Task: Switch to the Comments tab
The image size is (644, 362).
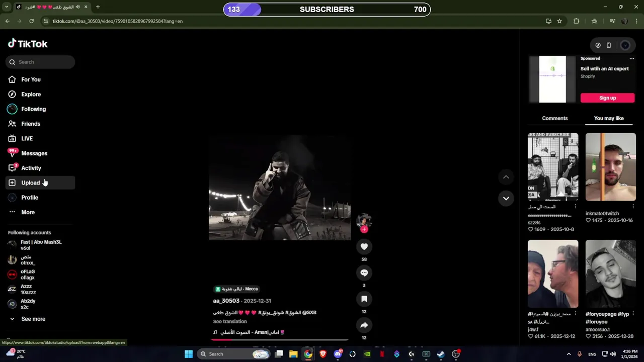Action: [x=555, y=118]
